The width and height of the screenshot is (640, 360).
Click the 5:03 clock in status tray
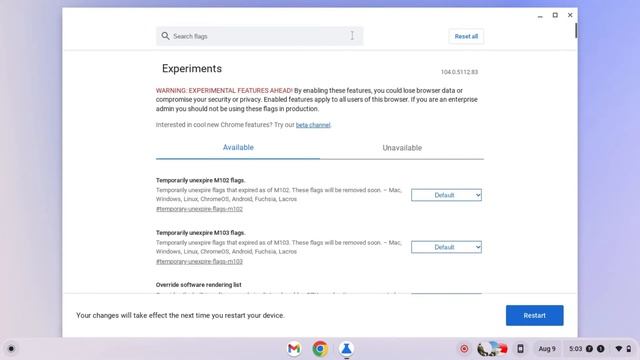576,349
